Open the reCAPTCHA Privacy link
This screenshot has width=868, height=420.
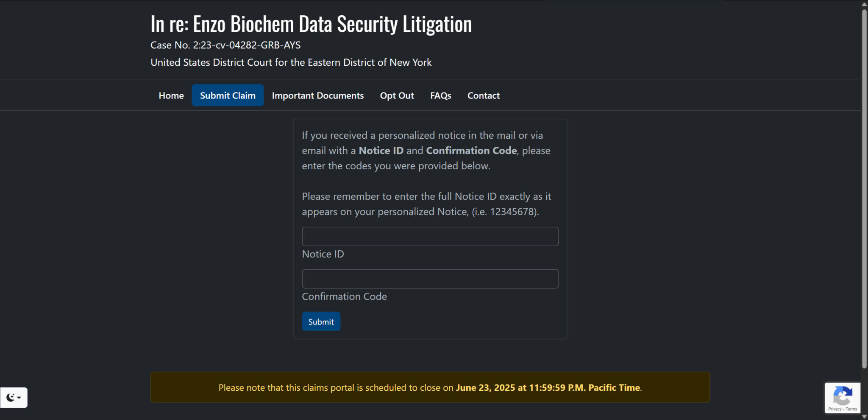(x=835, y=409)
